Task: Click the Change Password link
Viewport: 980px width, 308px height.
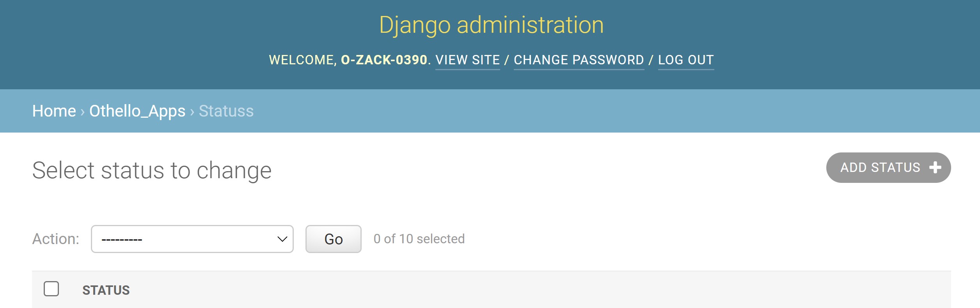Action: (x=579, y=60)
